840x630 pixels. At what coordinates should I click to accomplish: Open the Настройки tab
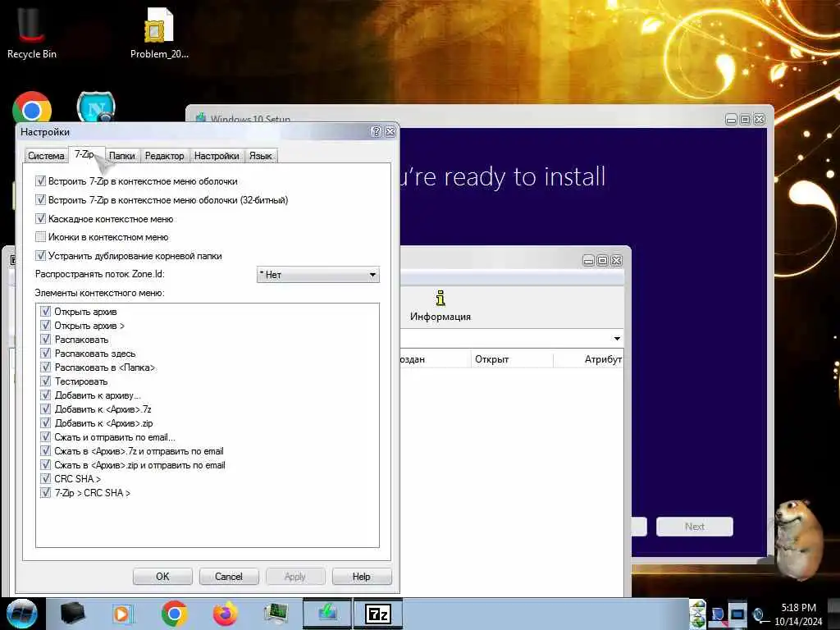(x=217, y=156)
